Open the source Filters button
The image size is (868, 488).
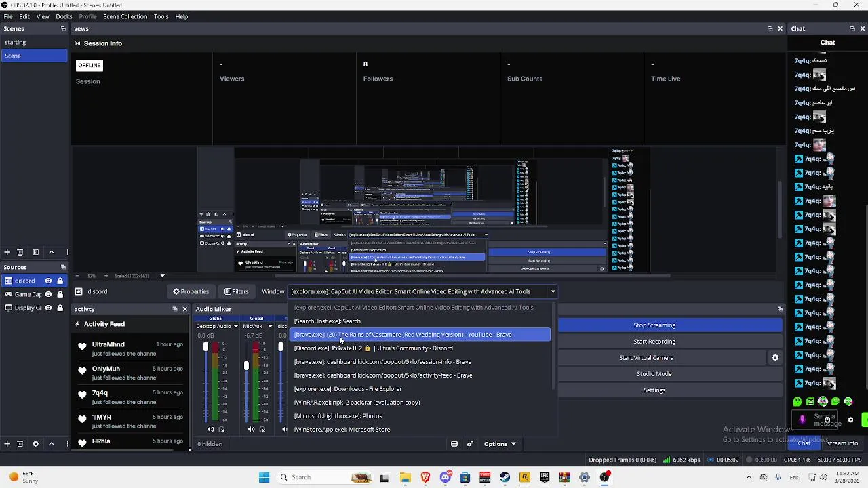(x=237, y=291)
